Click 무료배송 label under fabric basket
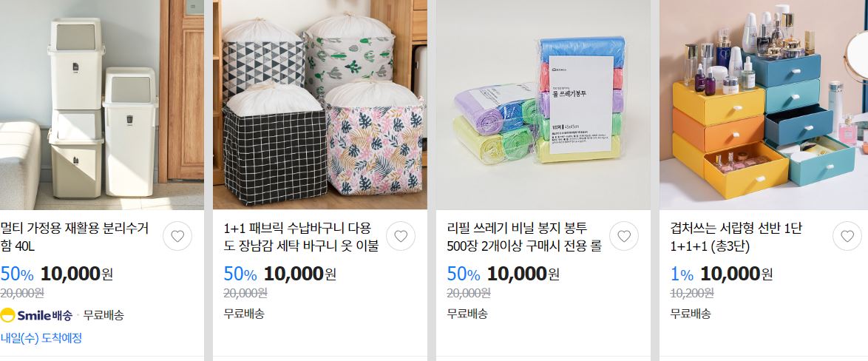The height and width of the screenshot is (361, 868). click(244, 314)
